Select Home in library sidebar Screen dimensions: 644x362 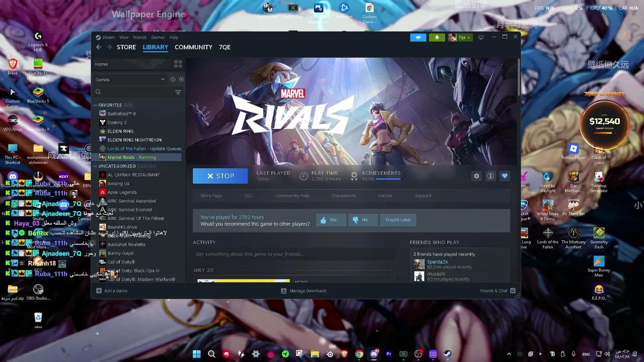132,64
